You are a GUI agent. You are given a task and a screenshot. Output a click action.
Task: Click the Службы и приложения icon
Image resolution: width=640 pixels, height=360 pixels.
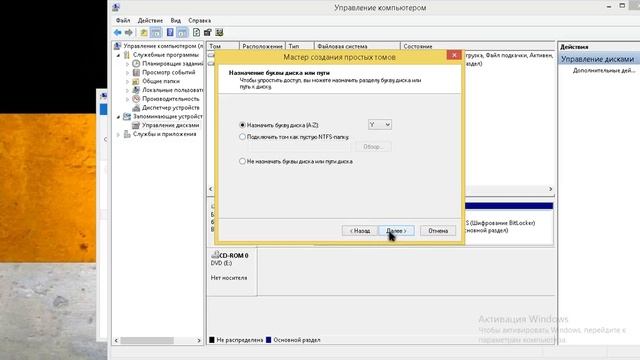coord(127,134)
